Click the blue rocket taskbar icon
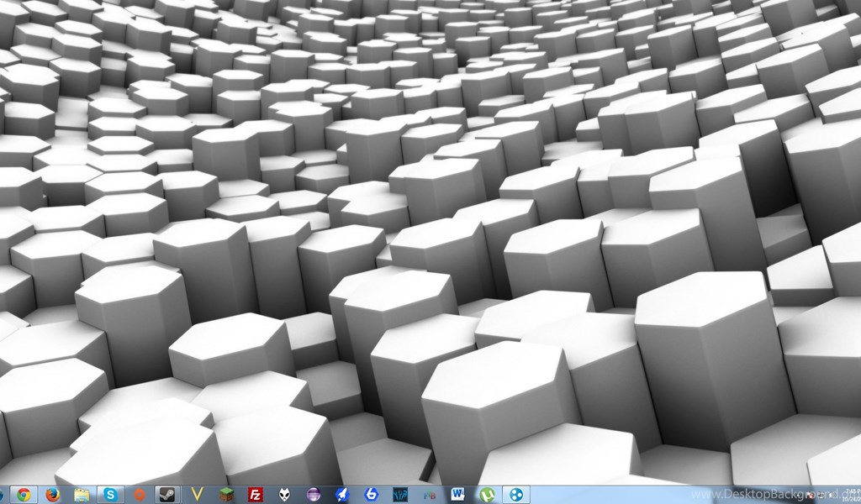The width and height of the screenshot is (861, 504). pyautogui.click(x=342, y=495)
